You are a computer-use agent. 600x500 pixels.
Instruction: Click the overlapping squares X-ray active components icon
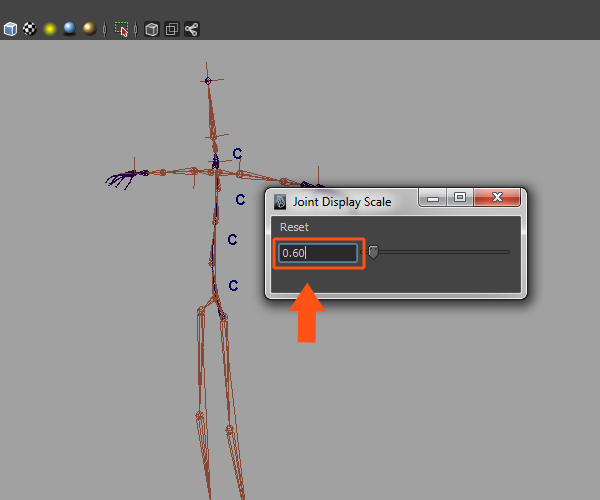pyautogui.click(x=172, y=29)
